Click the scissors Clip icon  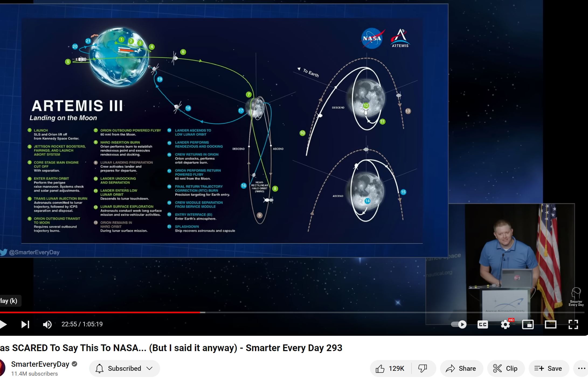[497, 368]
